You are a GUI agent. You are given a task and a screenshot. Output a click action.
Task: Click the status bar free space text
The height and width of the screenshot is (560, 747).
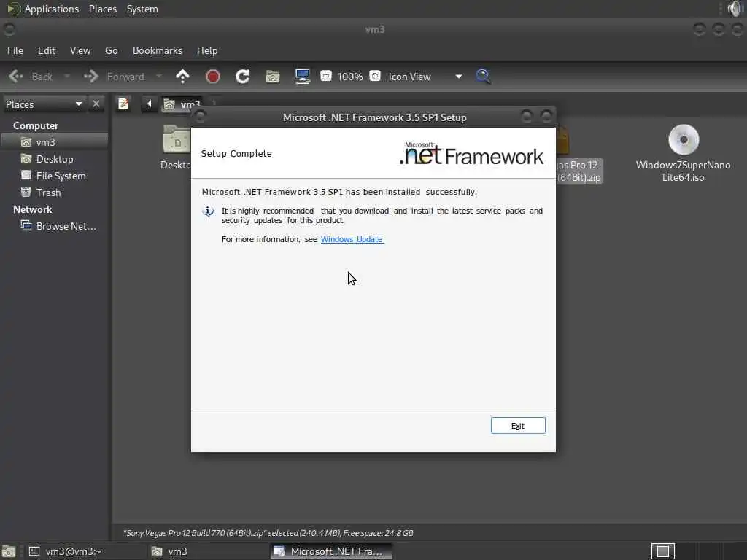(x=379, y=533)
